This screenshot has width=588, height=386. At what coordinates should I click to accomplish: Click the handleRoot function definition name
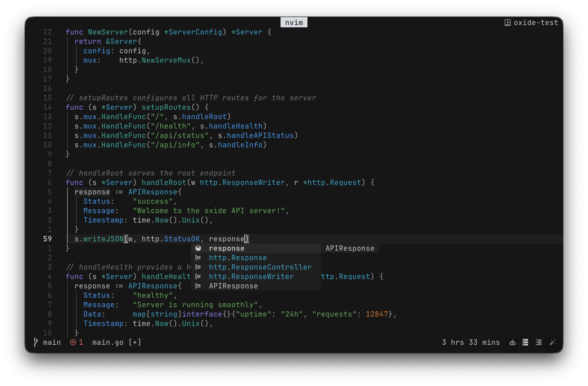point(164,182)
